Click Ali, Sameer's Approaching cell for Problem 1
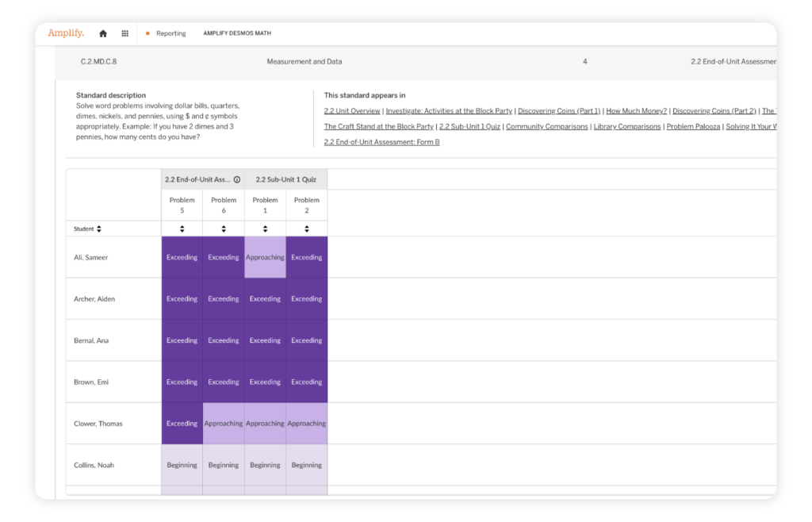Image resolution: width=812 pixels, height=522 pixels. click(265, 257)
